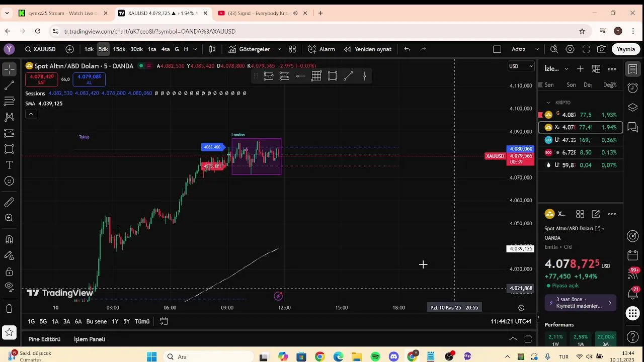Open calendar panel in right sidebar

(633, 255)
